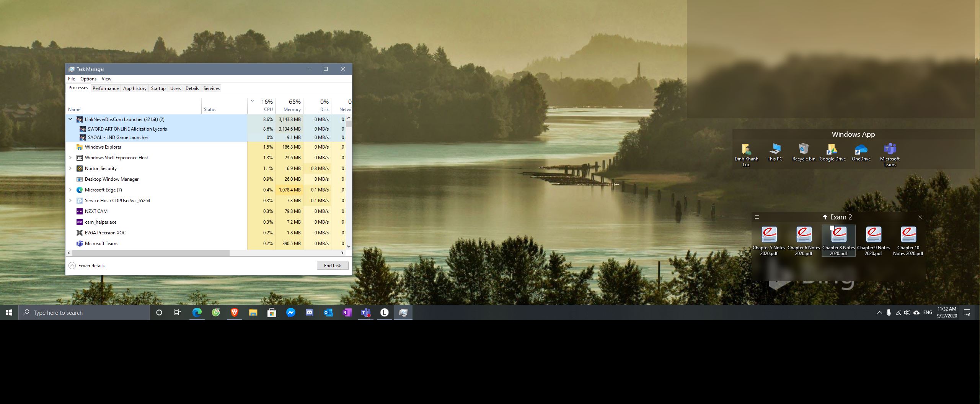Launch Brave browser from the taskbar
Image resolution: width=980 pixels, height=404 pixels.
point(235,312)
